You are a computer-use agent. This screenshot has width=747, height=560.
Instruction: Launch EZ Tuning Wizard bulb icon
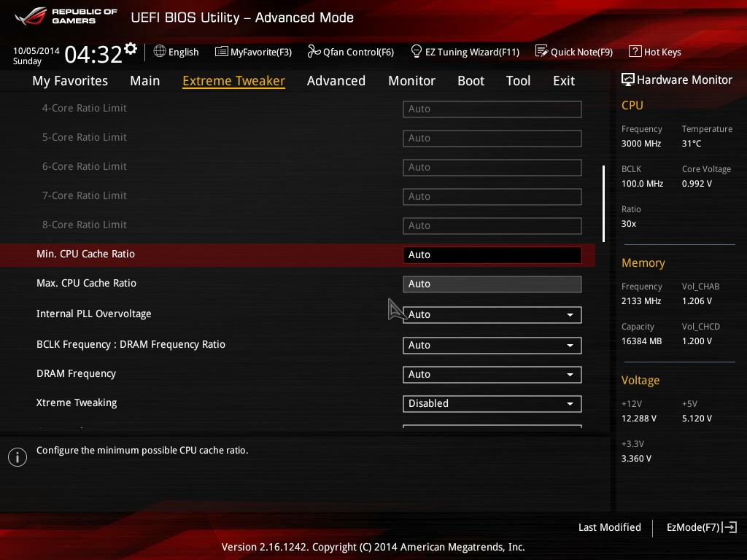pyautogui.click(x=417, y=51)
